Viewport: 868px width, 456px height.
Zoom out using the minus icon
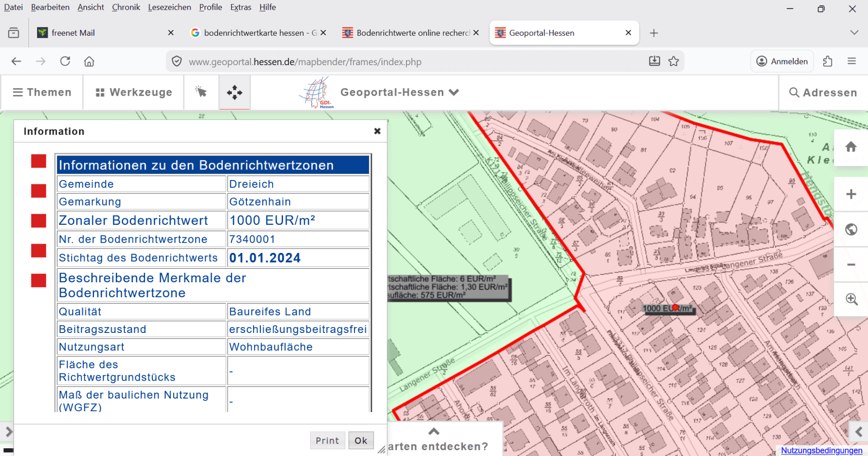851,264
